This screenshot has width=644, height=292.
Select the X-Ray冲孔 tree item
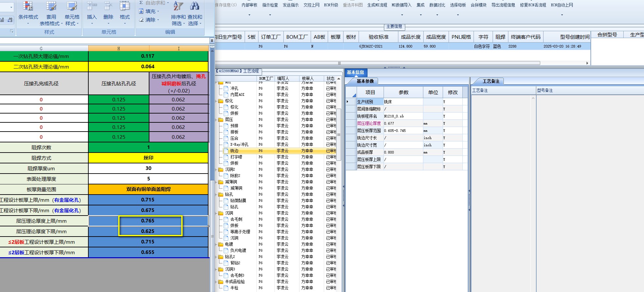click(239, 145)
